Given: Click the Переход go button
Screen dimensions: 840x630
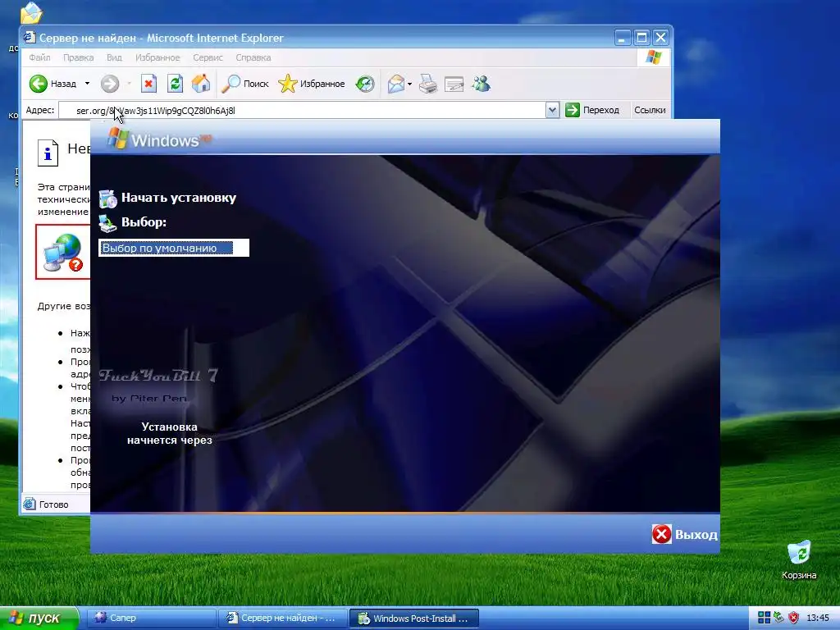Looking at the screenshot, I should (592, 111).
